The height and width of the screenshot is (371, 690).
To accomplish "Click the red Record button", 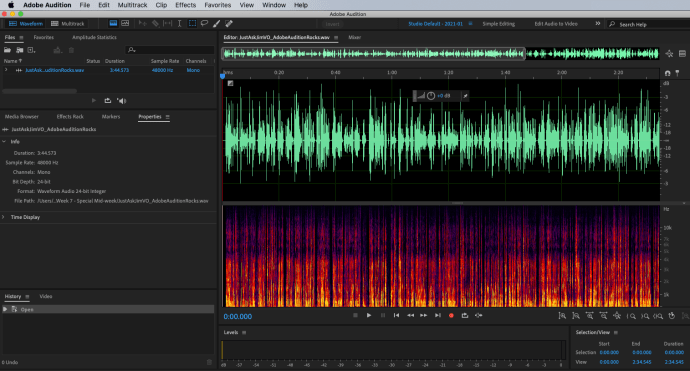I will pyautogui.click(x=451, y=316).
